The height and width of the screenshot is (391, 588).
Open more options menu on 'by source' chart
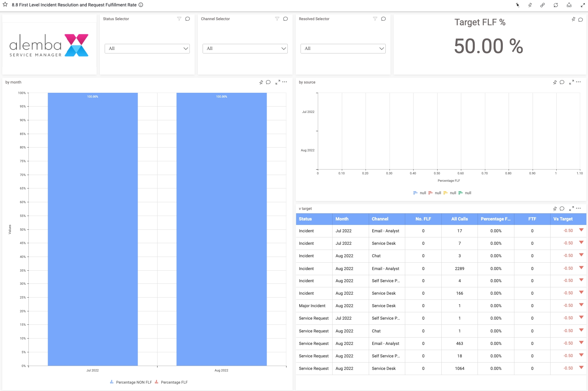[x=578, y=82]
